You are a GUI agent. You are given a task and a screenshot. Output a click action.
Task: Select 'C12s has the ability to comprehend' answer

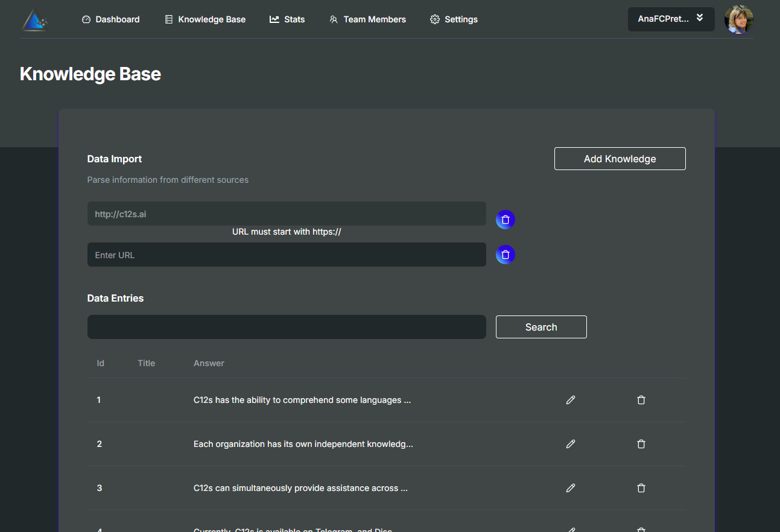(302, 400)
